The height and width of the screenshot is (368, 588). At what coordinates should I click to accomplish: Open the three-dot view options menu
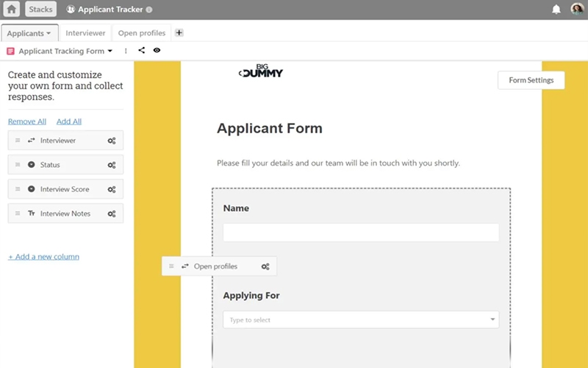126,51
